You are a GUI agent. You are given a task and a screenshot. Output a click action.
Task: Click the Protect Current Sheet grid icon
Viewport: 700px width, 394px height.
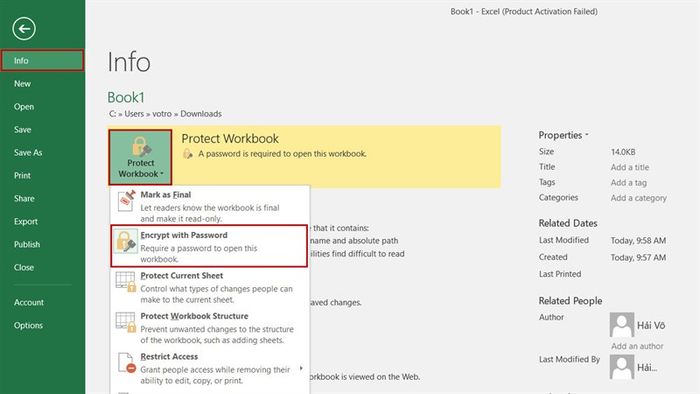125,282
